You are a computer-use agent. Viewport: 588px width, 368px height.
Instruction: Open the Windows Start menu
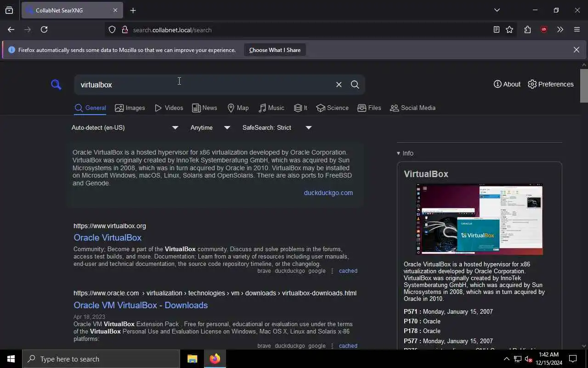(11, 359)
